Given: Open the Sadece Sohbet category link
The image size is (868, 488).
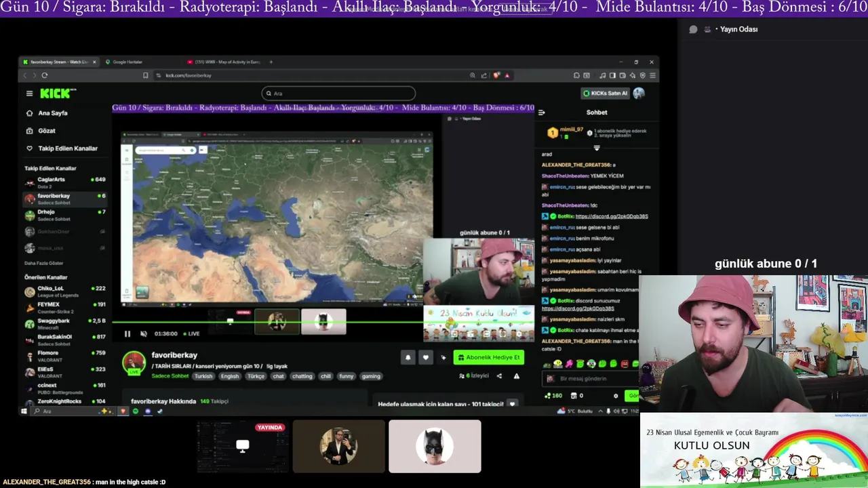Looking at the screenshot, I should 170,376.
